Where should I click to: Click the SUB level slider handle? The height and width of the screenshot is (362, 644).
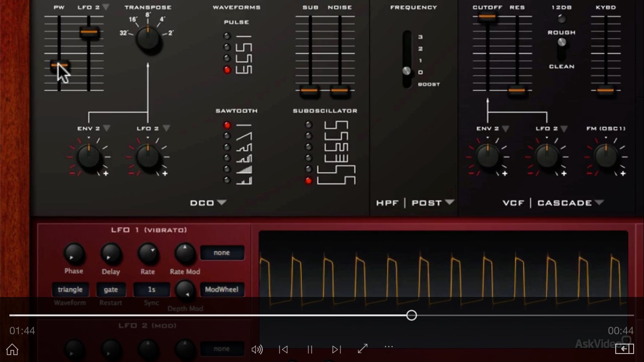point(310,90)
